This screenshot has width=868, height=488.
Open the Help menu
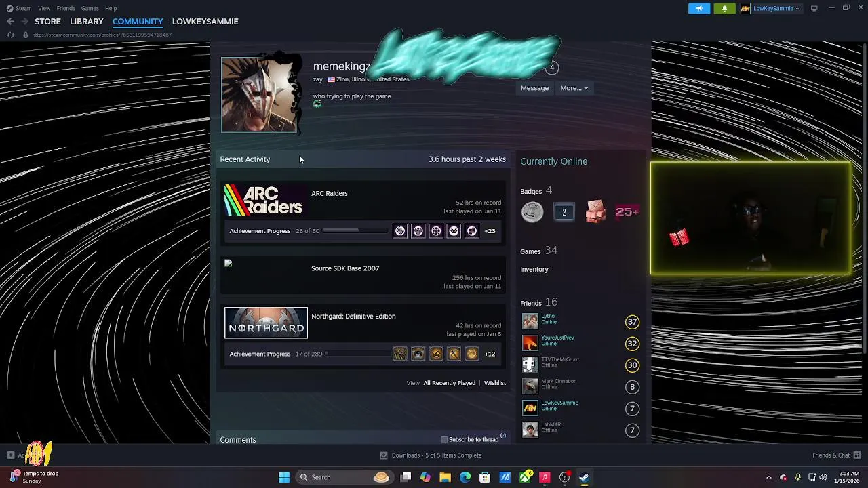point(111,8)
